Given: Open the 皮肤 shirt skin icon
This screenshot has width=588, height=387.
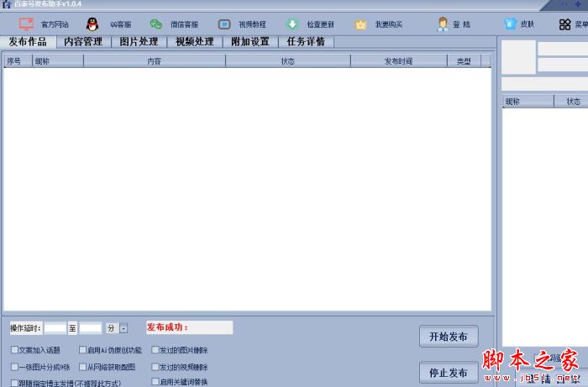Looking at the screenshot, I should [510, 24].
